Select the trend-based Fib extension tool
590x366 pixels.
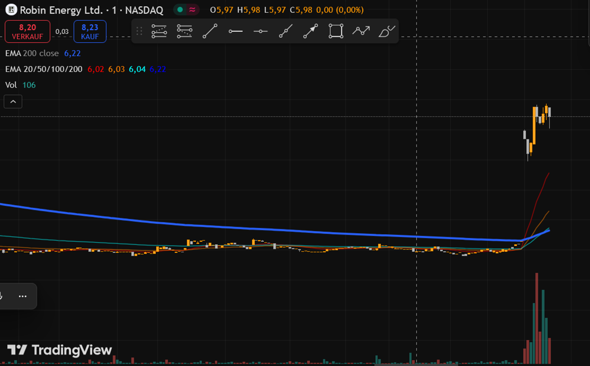pos(184,31)
